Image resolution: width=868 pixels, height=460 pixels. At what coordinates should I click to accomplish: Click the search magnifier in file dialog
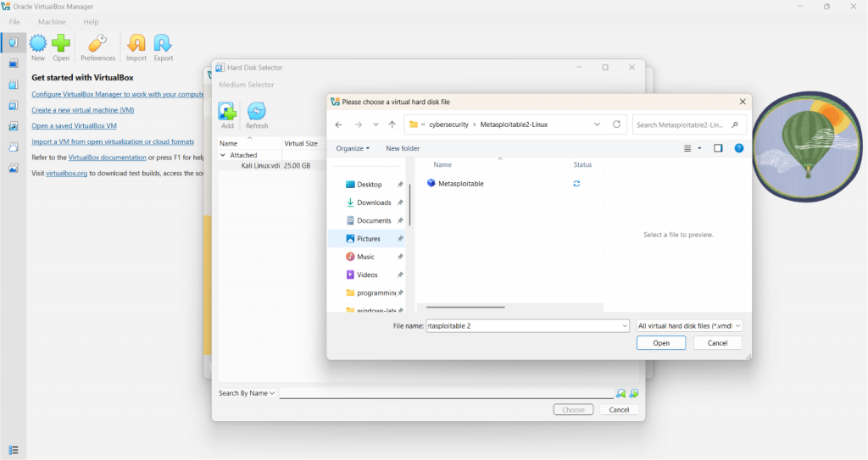point(735,125)
